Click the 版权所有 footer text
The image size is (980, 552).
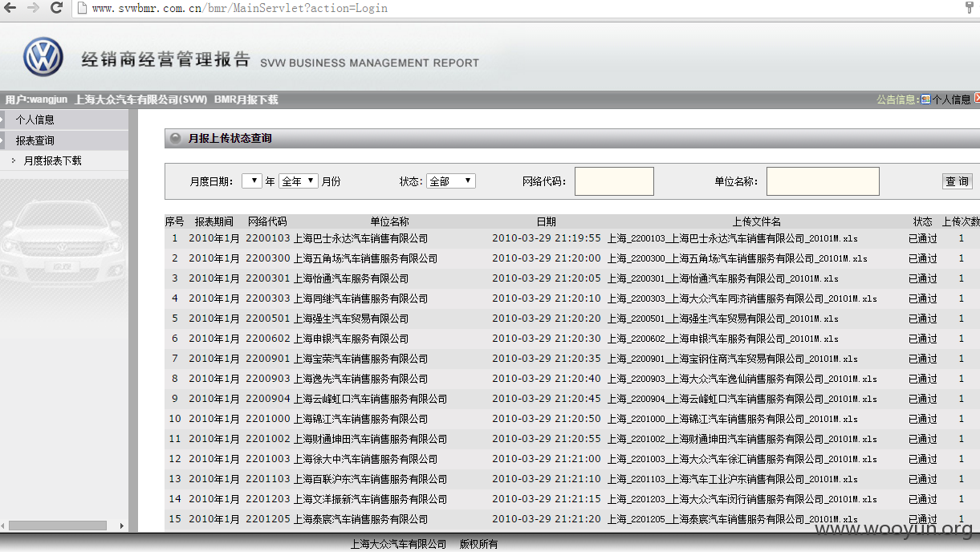(478, 544)
